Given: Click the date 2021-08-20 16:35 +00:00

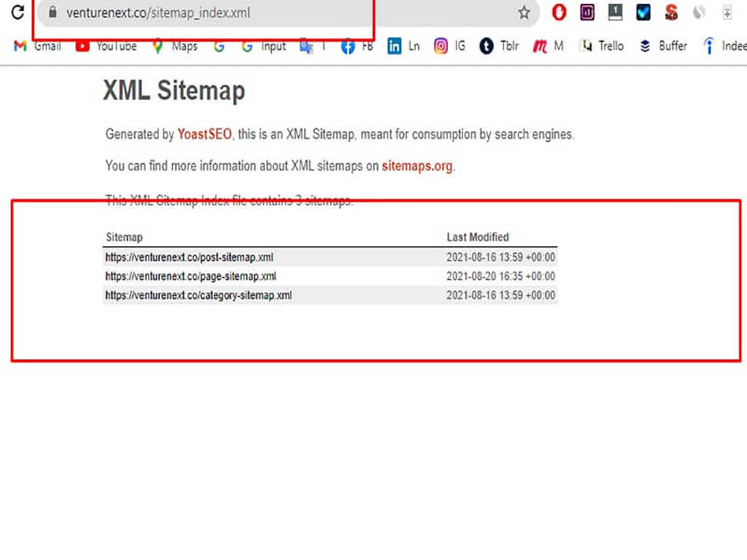Looking at the screenshot, I should tap(500, 276).
